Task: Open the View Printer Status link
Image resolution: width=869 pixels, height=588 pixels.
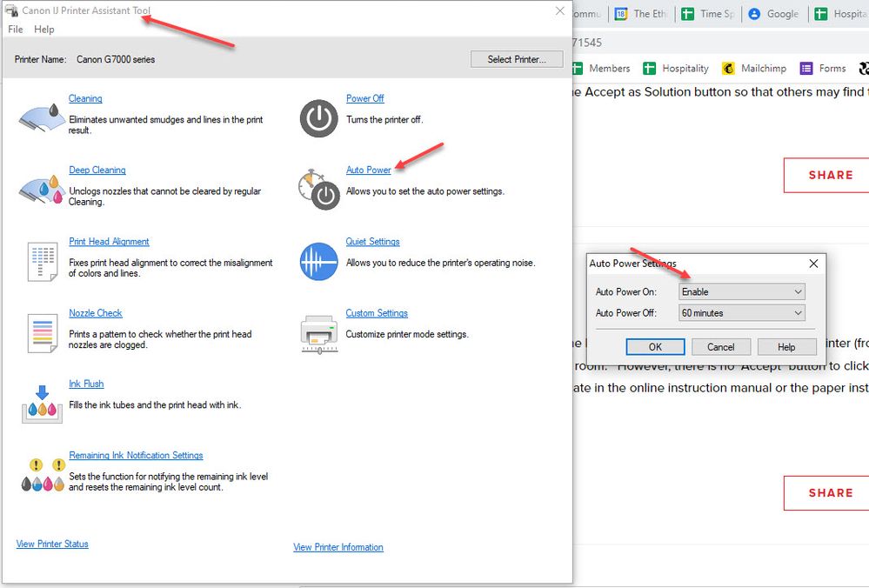Action: click(52, 545)
